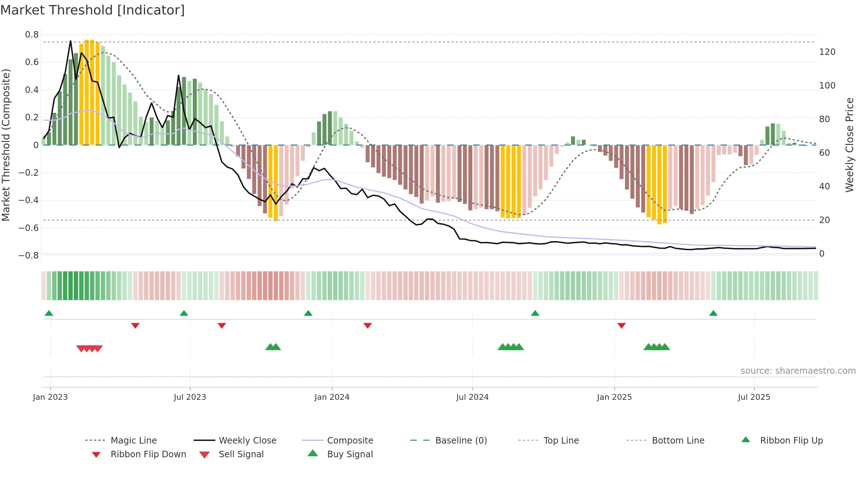This screenshot has width=868, height=488.
Task: Click the Buy Signal pair between Jul 2023 and Jan 2024
Action: (273, 347)
